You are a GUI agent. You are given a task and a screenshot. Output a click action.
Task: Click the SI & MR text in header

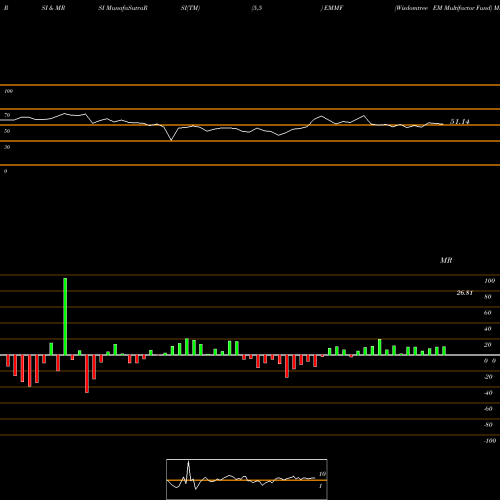tap(53, 8)
